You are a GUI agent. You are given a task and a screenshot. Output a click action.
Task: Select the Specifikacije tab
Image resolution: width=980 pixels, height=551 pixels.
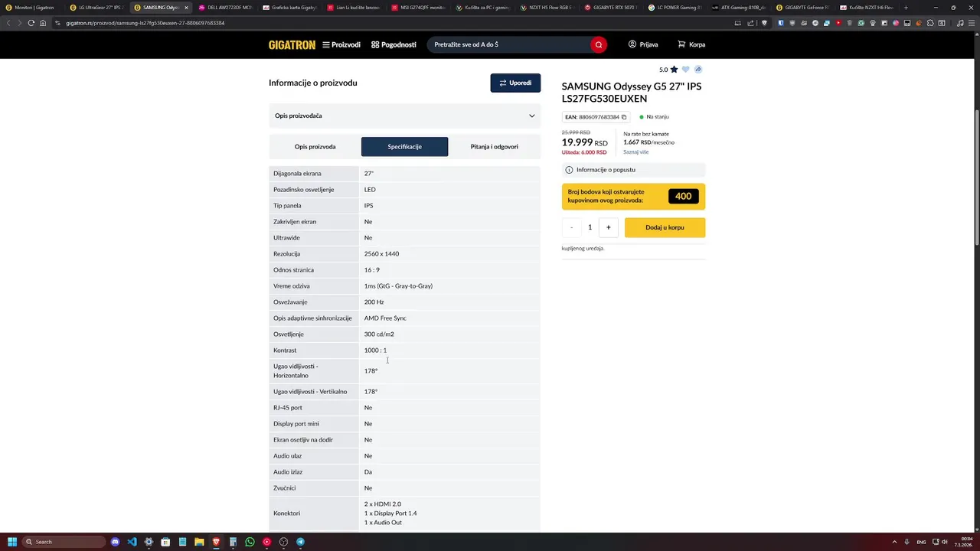(404, 147)
